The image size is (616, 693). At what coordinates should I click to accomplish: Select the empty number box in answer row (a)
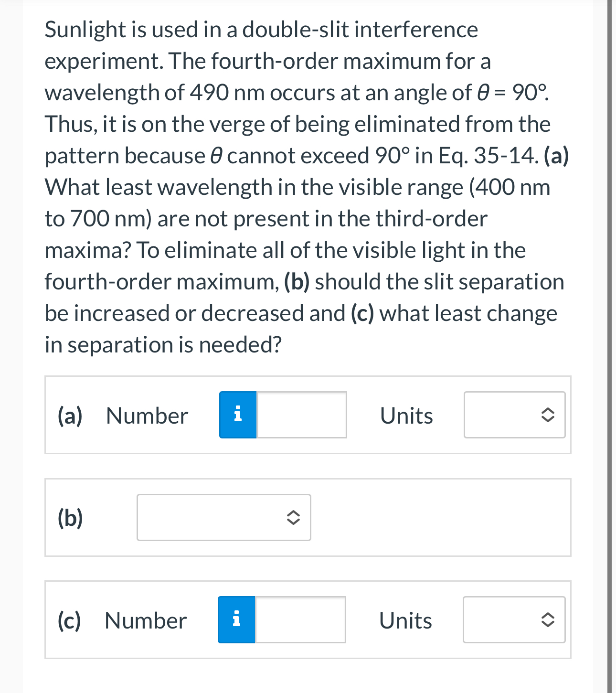point(301,415)
